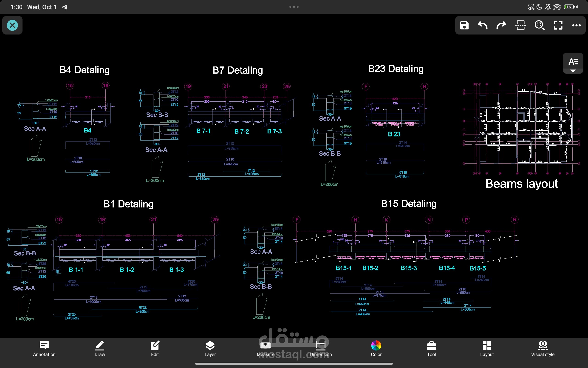Viewport: 588px width, 368px height.
Task: Open the Visual style options
Action: (x=543, y=348)
